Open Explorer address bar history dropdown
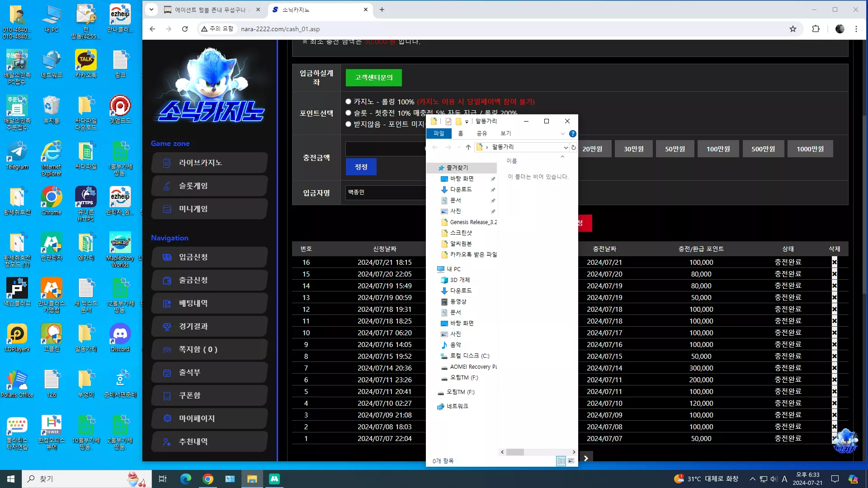 566,147
